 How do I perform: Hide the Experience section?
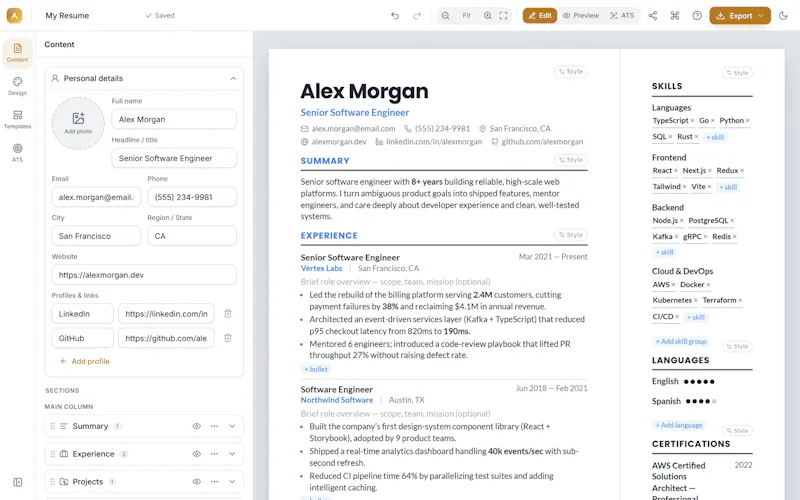pos(196,454)
